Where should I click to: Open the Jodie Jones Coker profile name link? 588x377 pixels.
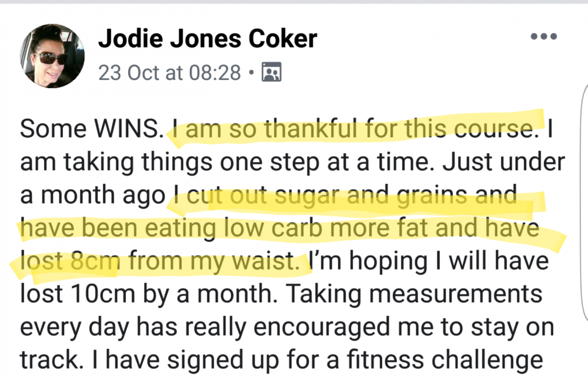(x=208, y=39)
